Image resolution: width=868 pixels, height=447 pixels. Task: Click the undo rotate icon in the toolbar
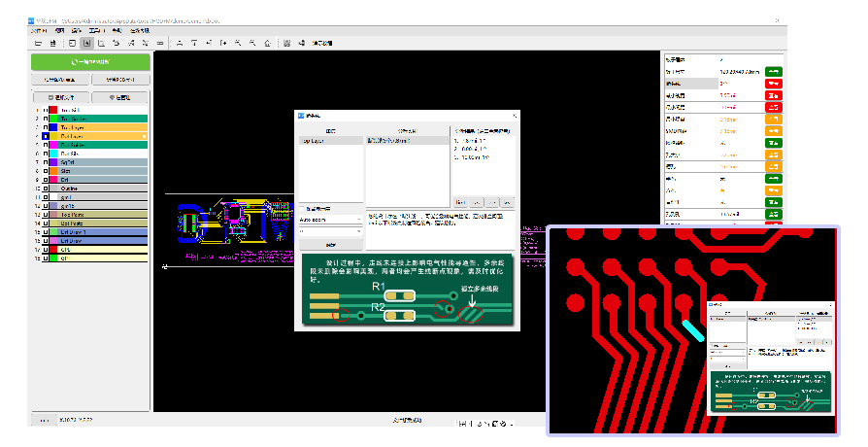point(117,43)
